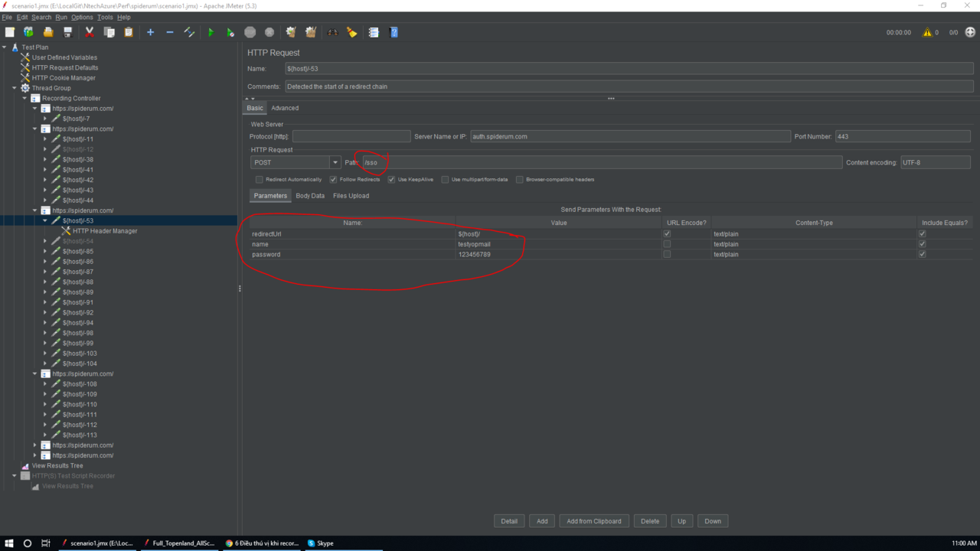The image size is (980, 551).
Task: Switch to the Body Data tab
Action: tap(310, 196)
